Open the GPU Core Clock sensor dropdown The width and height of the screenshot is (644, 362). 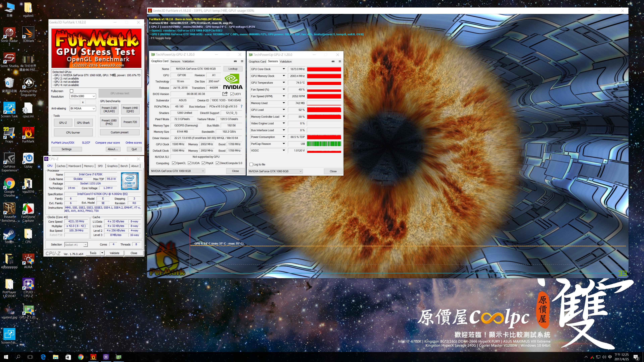pos(284,69)
